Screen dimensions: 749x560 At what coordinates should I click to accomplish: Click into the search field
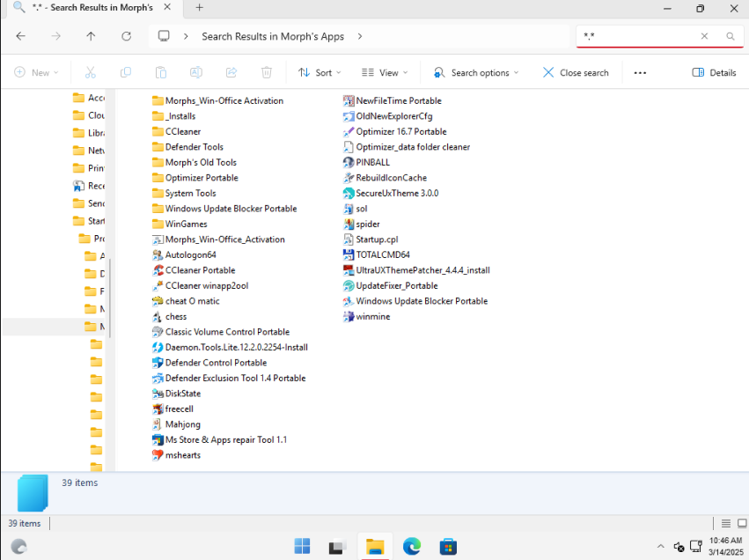coord(638,36)
